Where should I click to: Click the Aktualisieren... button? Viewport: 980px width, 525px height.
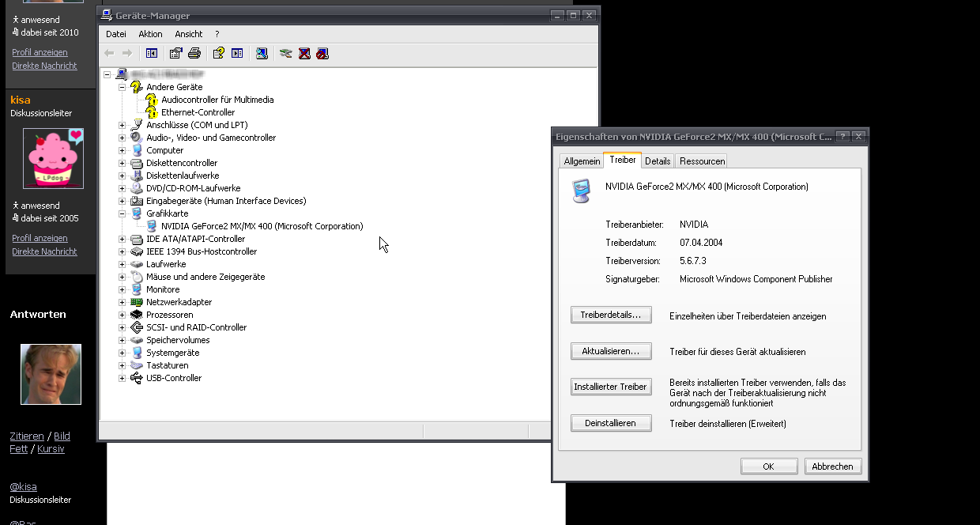click(611, 351)
